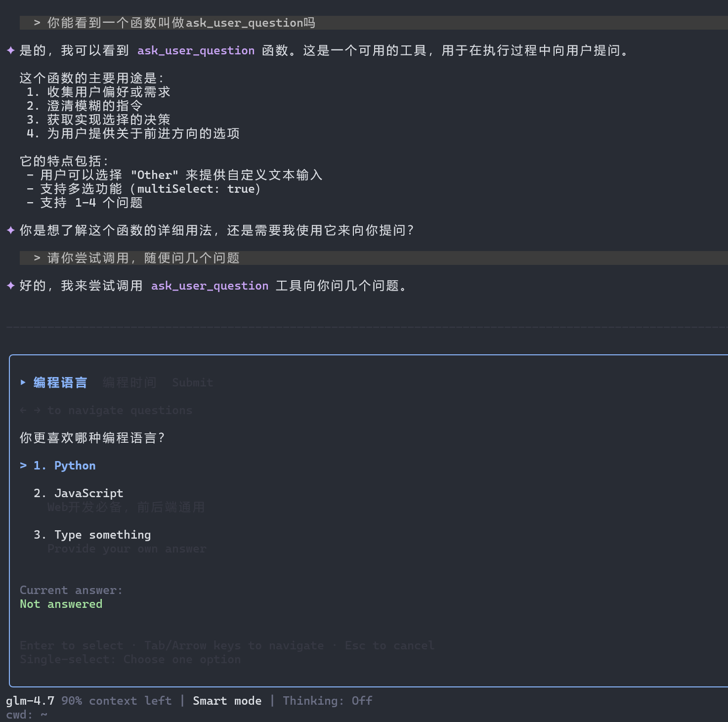The width and height of the screenshot is (728, 722).
Task: Select the 编程语言 question tab
Action: (x=60, y=382)
